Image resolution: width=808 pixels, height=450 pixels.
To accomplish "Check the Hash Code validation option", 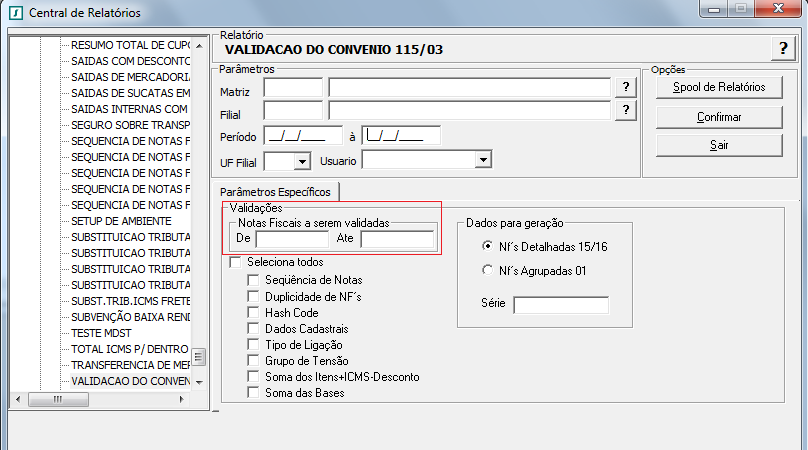I will tap(254, 313).
